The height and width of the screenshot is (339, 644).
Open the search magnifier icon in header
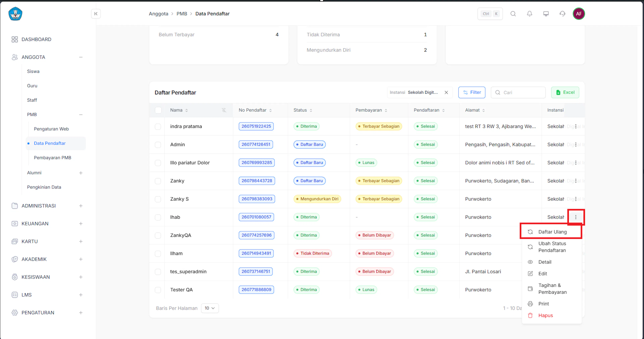coord(513,14)
